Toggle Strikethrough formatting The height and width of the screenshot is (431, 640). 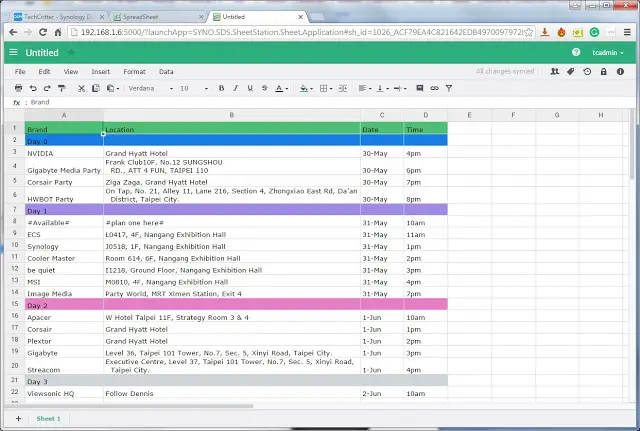click(x=264, y=88)
